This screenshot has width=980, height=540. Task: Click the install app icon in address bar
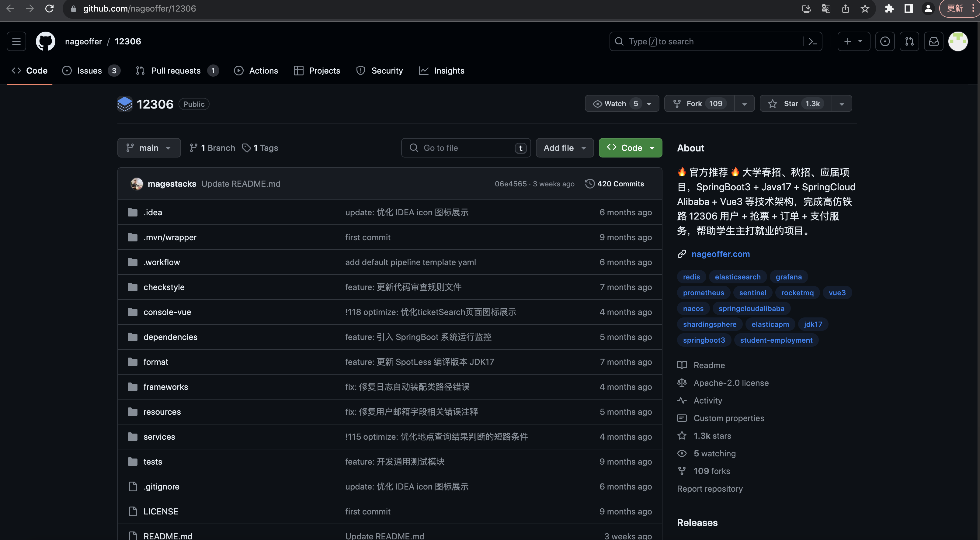[x=806, y=9]
